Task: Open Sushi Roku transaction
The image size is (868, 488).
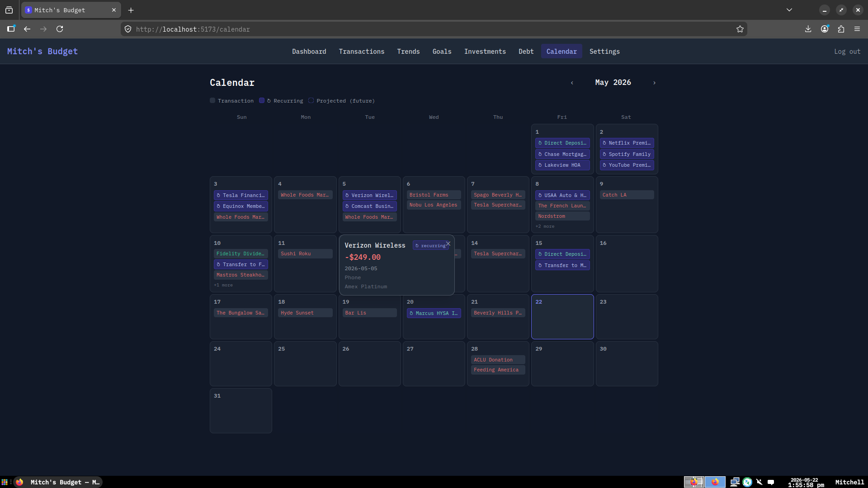Action: [305, 253]
